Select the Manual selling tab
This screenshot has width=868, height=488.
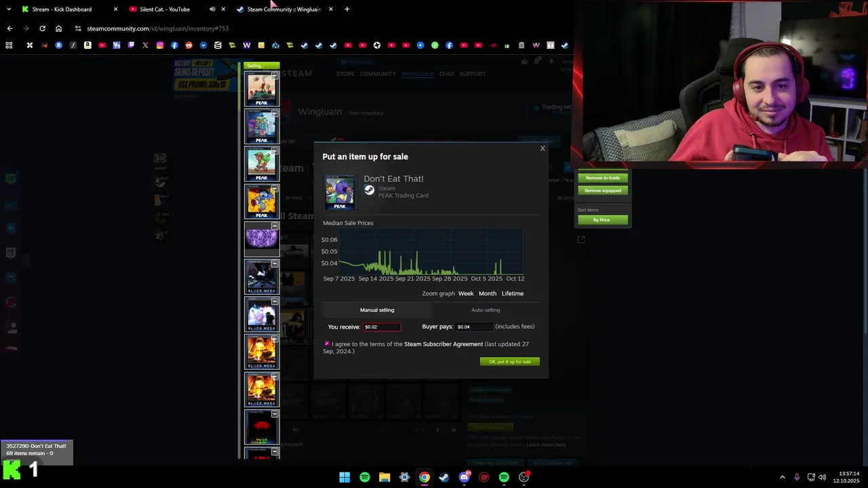pos(377,310)
